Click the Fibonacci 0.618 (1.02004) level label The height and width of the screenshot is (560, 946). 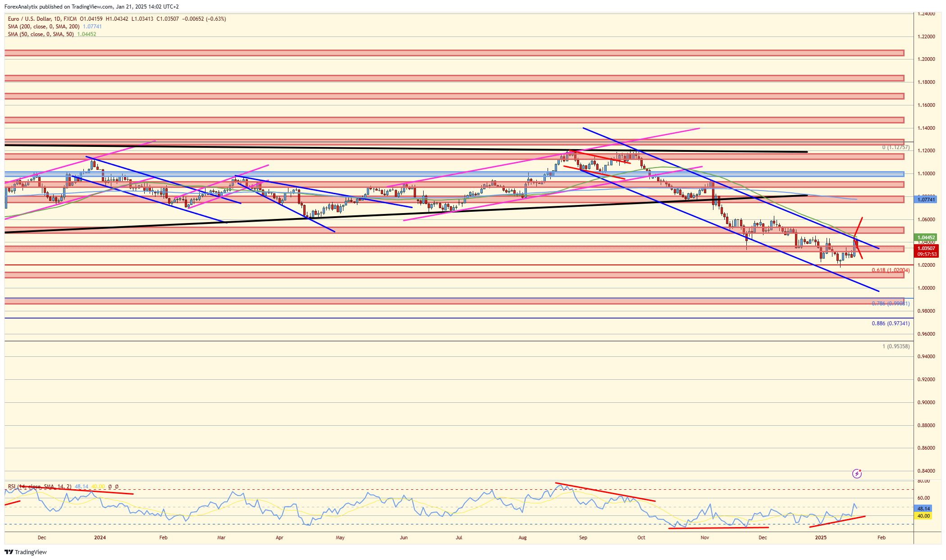tap(891, 270)
